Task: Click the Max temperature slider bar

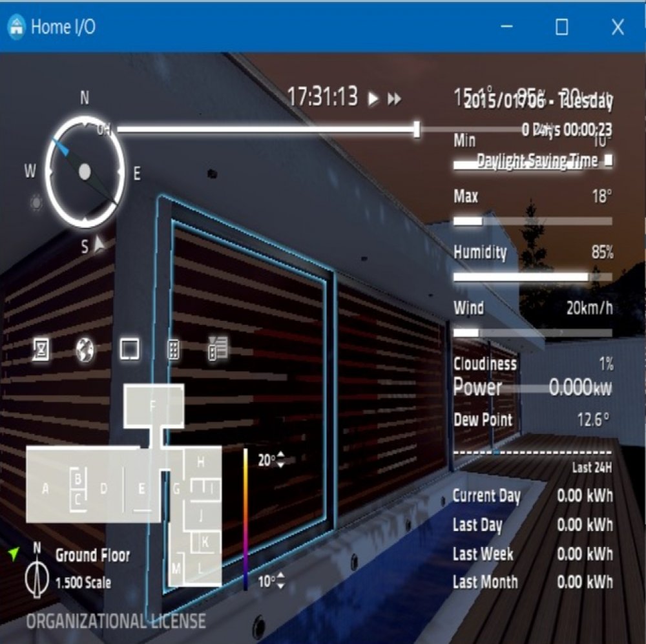Action: click(x=532, y=221)
